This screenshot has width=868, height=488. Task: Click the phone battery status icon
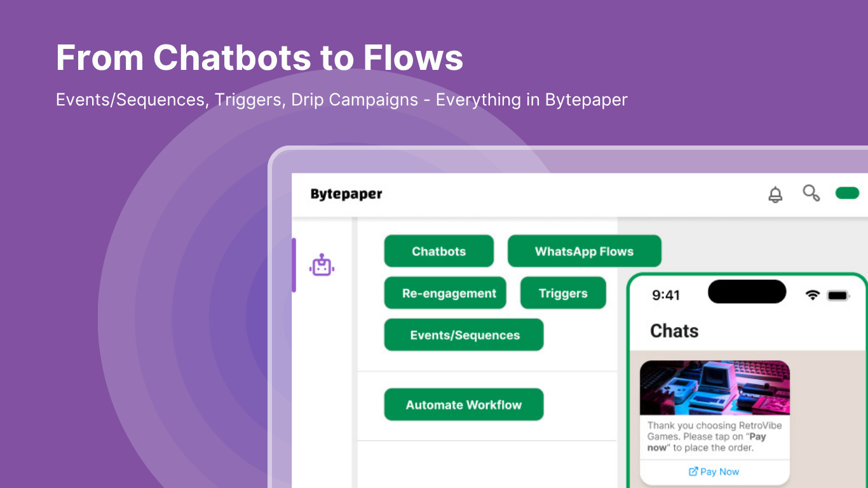pyautogui.click(x=838, y=295)
